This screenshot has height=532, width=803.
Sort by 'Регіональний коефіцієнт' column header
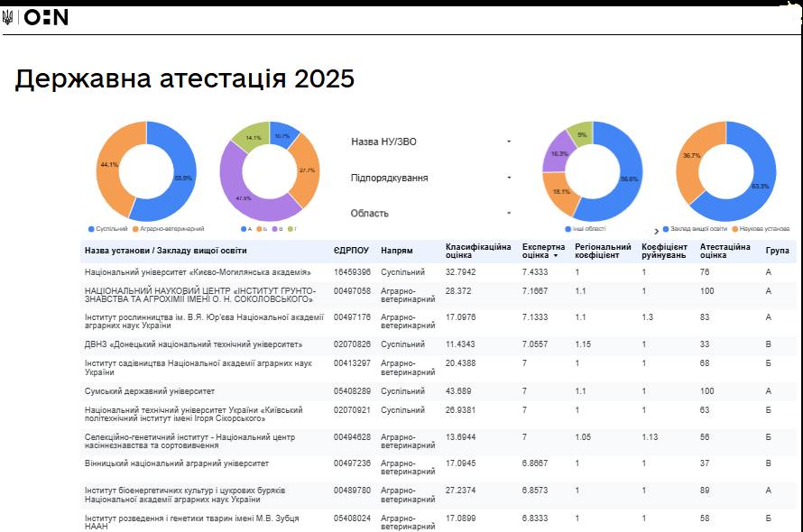point(603,251)
